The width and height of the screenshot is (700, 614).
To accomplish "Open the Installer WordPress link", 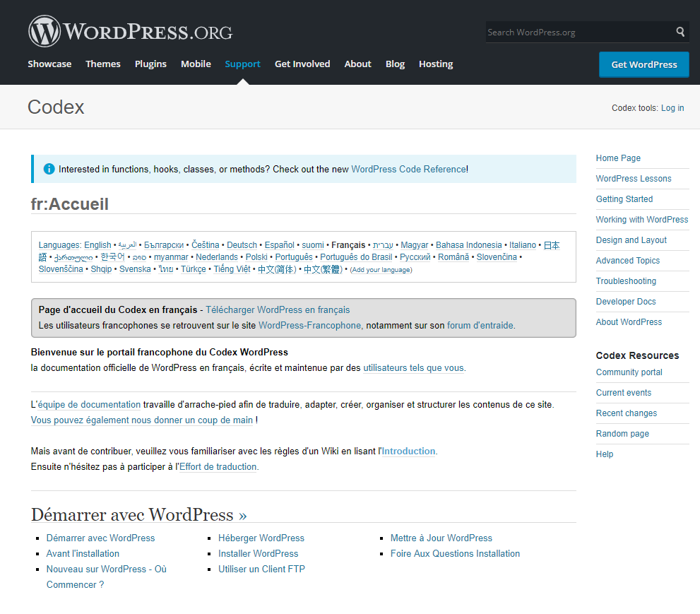I will [x=258, y=553].
